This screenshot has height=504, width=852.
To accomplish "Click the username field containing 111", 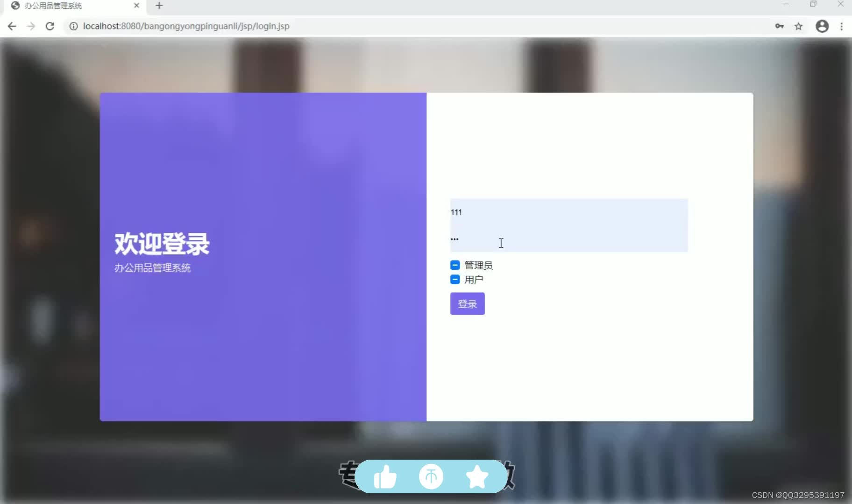I will (x=568, y=212).
